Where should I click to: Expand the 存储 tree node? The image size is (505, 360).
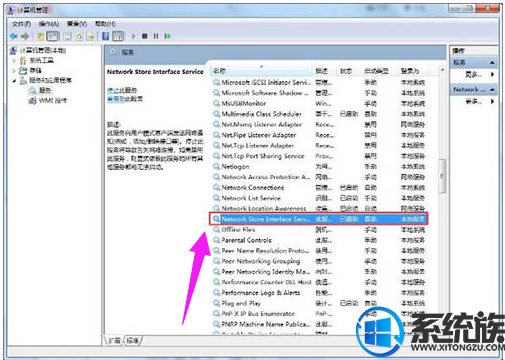14,71
